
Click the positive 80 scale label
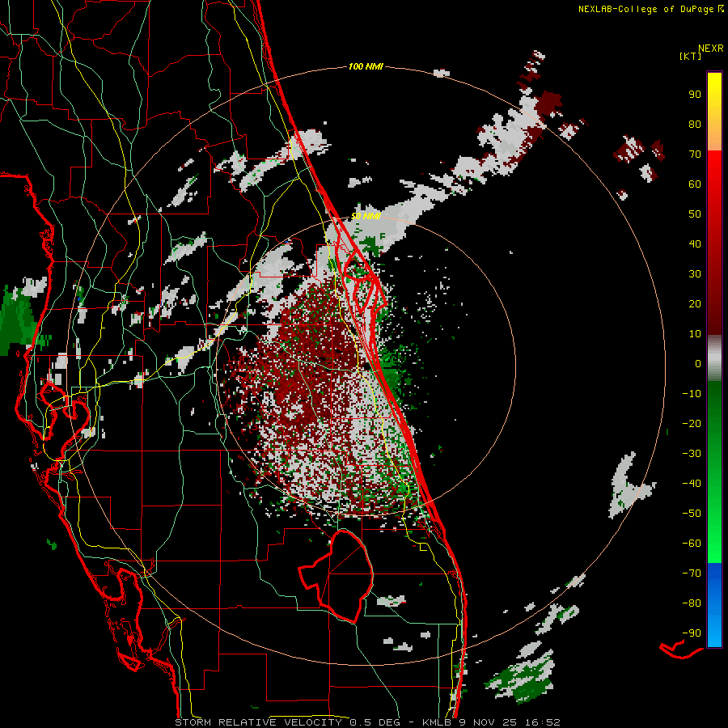[x=695, y=125]
